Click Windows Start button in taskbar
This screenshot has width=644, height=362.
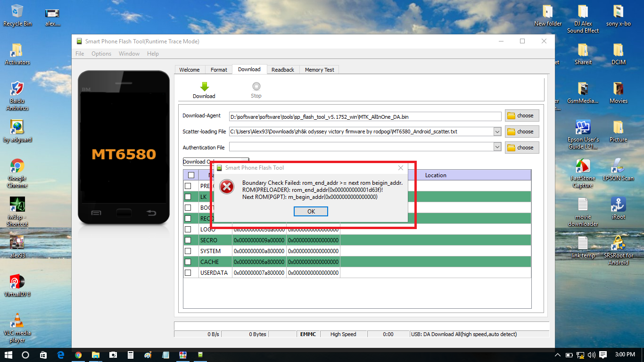point(8,355)
